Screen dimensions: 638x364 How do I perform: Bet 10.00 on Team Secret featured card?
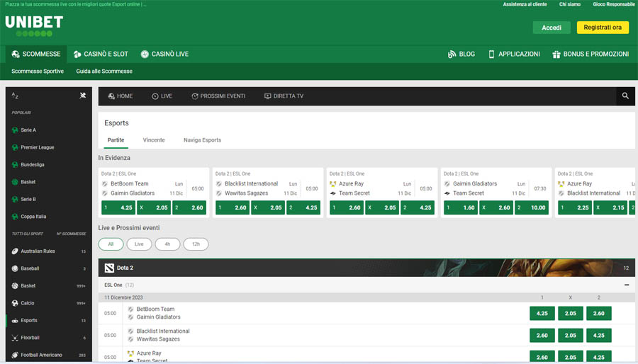tap(531, 207)
